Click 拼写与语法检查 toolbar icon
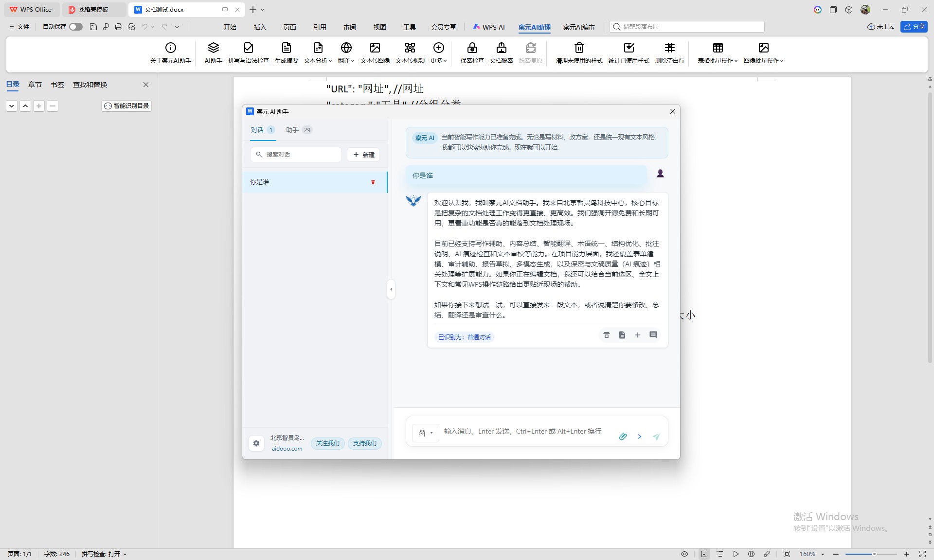 tap(248, 48)
